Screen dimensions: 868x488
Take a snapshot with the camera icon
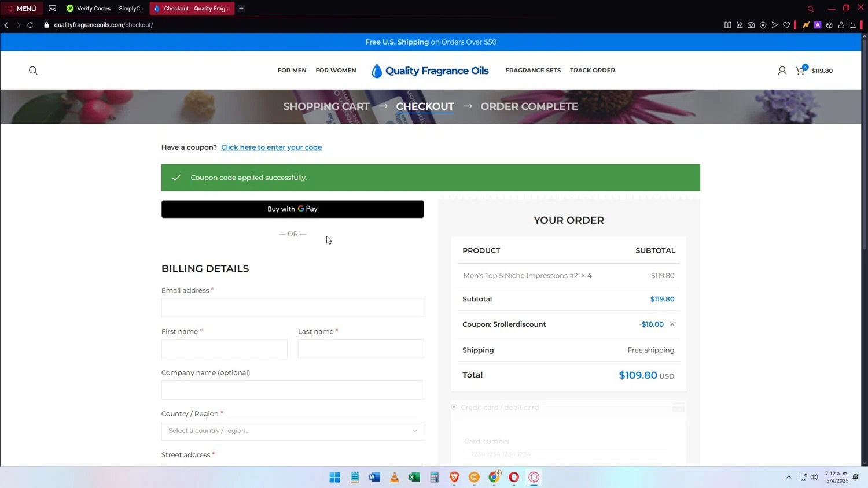point(751,25)
